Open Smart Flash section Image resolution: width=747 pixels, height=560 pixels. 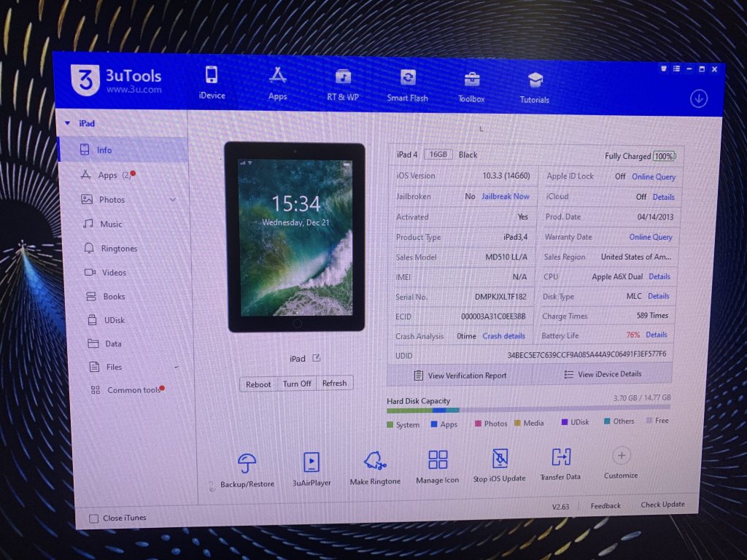(407, 86)
